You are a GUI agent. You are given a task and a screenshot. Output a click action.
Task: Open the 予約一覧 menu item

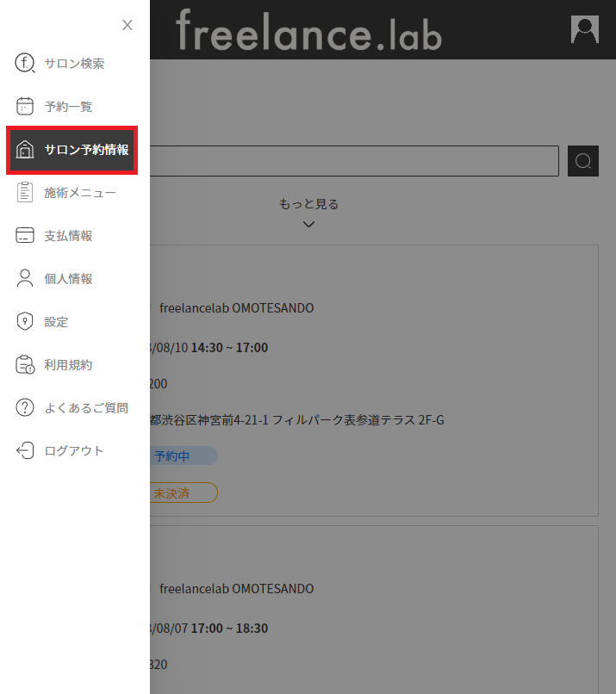[x=68, y=107]
